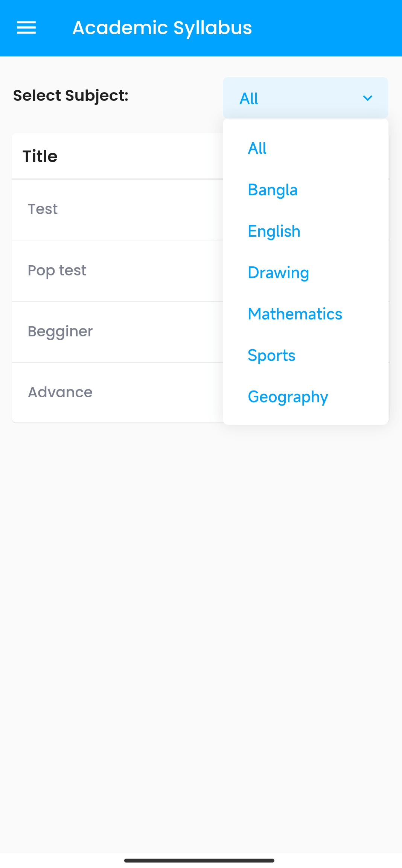Viewport: 402px width, 868px height.
Task: Select Drawing subject option
Action: pyautogui.click(x=279, y=273)
